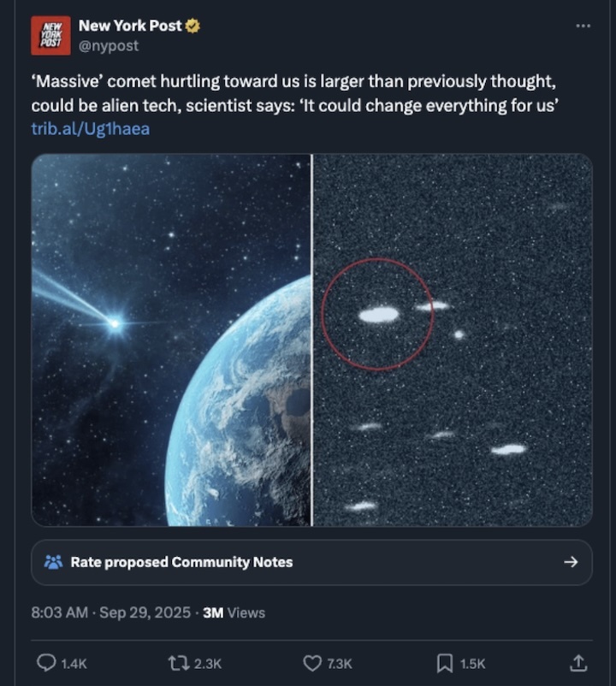The width and height of the screenshot is (616, 686).
Task: Expand Community Notes with the arrow
Action: [x=572, y=562]
